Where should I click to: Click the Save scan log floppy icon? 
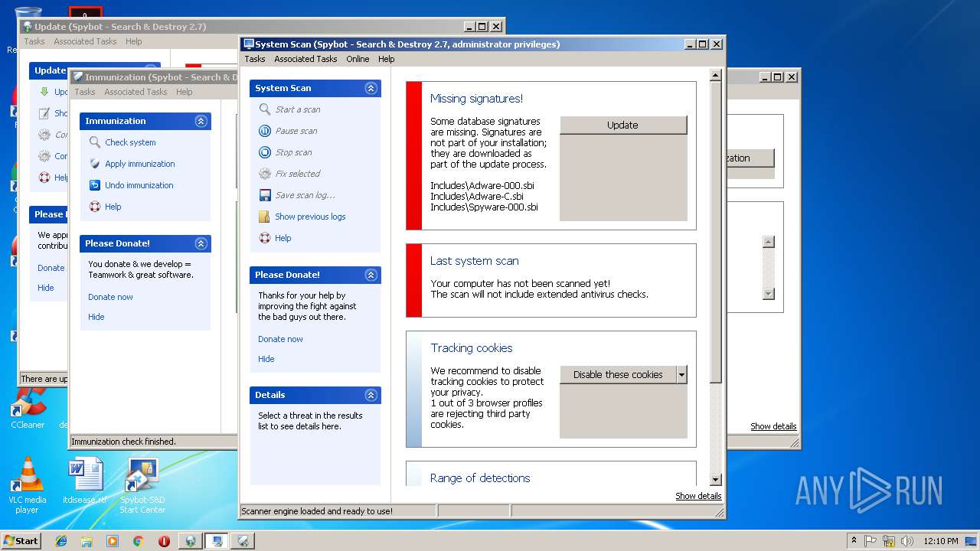pyautogui.click(x=265, y=195)
